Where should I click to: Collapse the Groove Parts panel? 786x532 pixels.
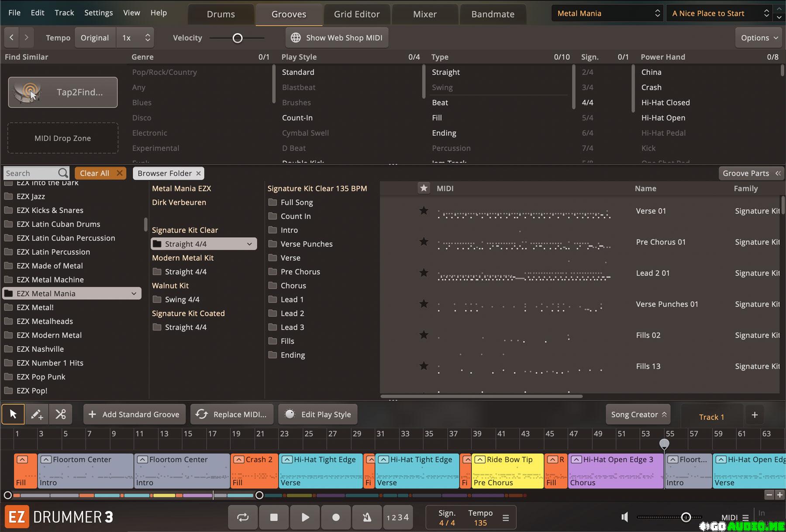tap(751, 173)
